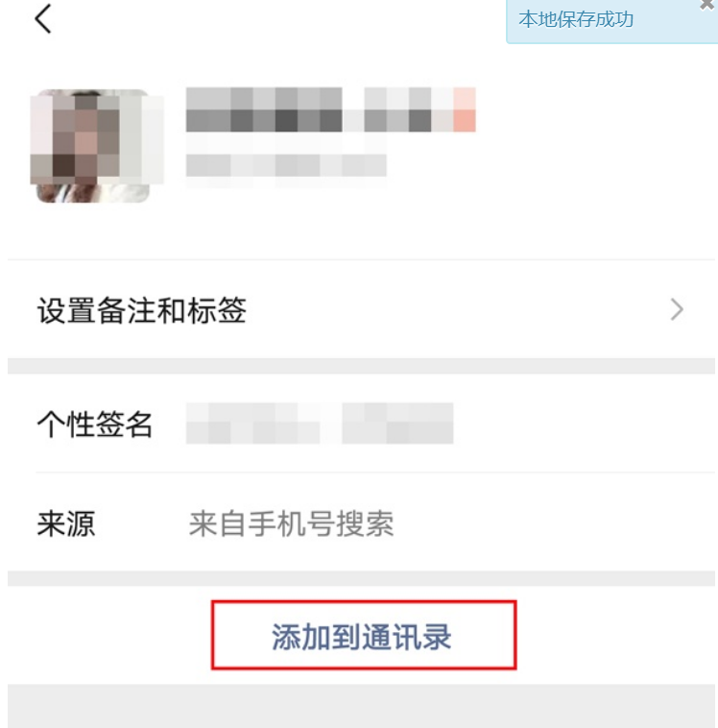Viewport: 718px width, 728px height.
Task: Open the contact's profile avatar photo
Action: click(x=93, y=145)
